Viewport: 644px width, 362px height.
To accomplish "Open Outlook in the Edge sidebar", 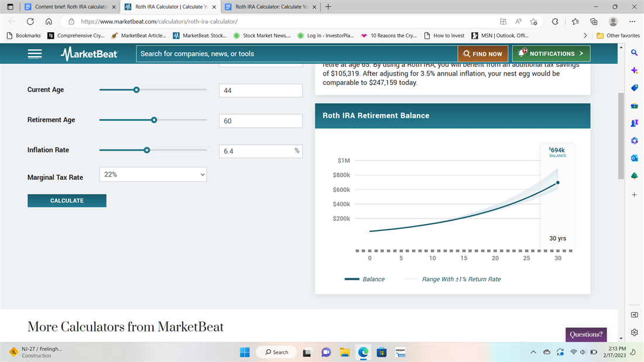I will click(634, 158).
